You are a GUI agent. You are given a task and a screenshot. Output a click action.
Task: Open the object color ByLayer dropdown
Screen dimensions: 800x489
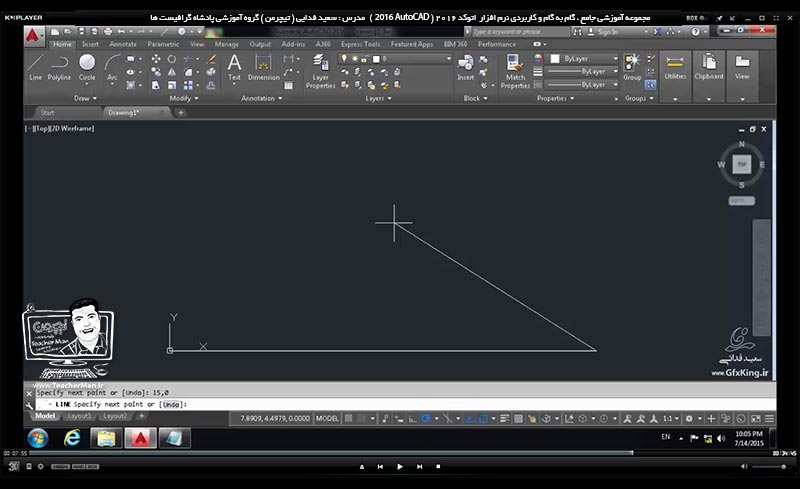(583, 59)
